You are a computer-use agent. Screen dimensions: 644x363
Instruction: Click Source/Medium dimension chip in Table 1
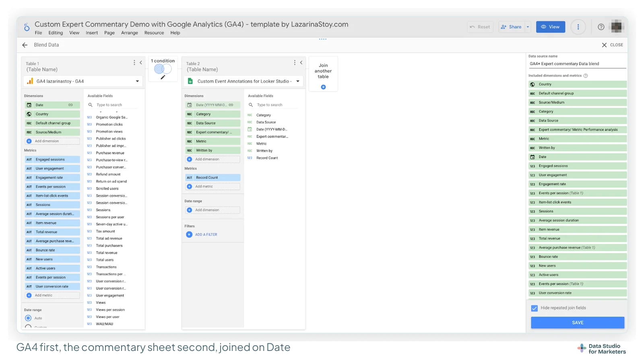point(52,132)
